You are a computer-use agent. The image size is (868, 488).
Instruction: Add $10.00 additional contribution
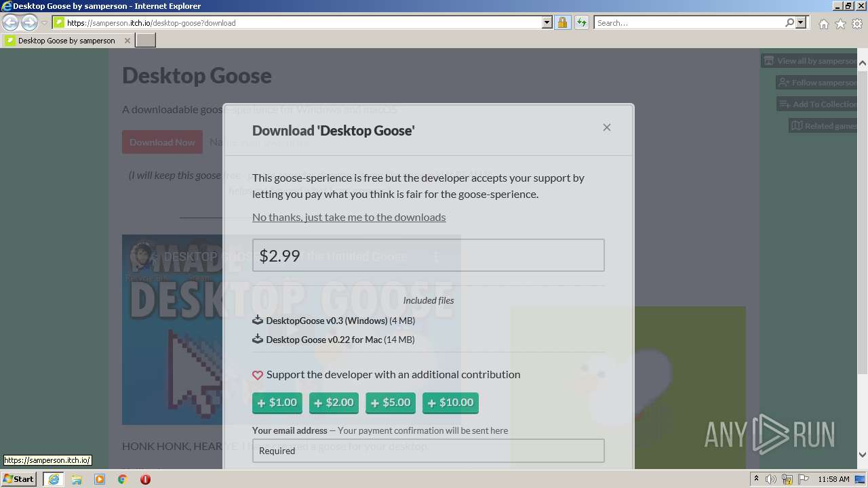(450, 403)
